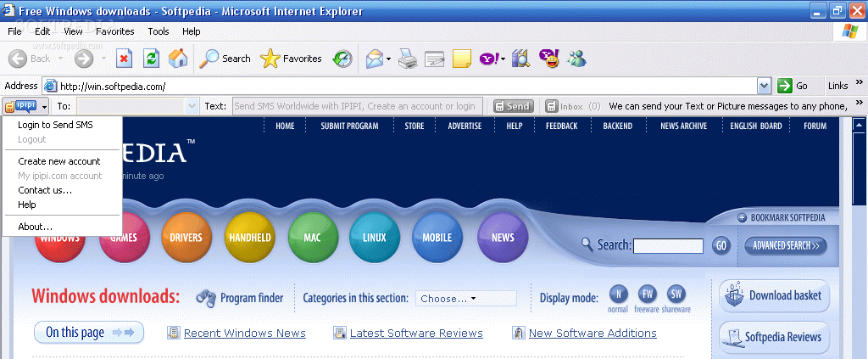Screen dimensions: 868x359
Task: Open Search pane with magnifier icon
Action: (225, 59)
